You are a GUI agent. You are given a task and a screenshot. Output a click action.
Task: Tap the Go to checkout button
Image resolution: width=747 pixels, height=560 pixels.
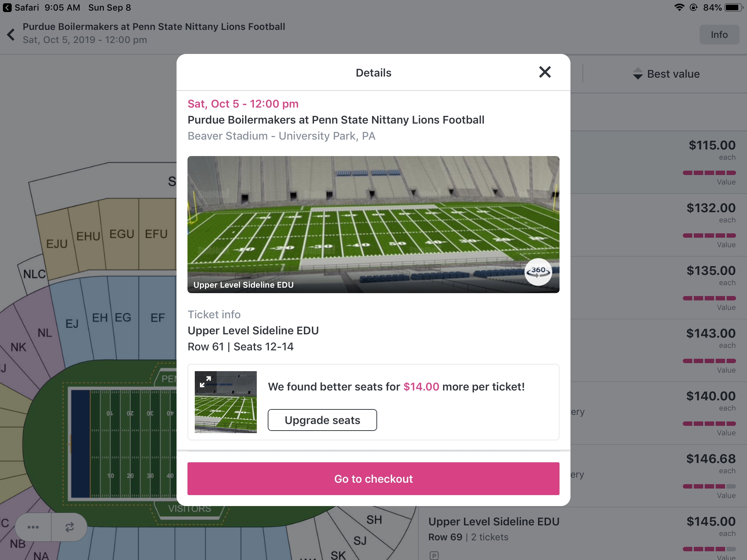pos(373,479)
